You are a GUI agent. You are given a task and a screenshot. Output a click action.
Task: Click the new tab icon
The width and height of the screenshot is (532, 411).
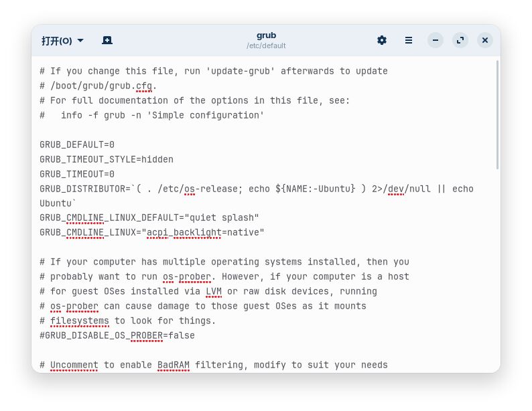click(x=107, y=41)
